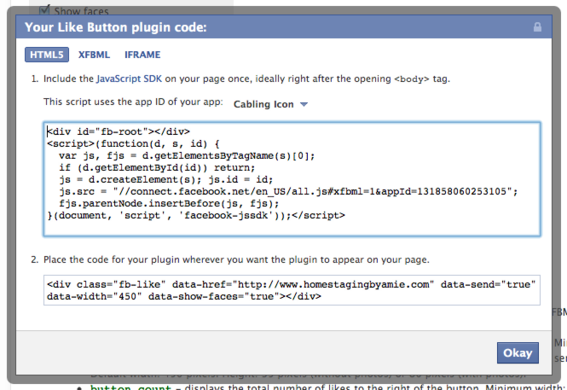Open the JavaScript SDK link

(x=129, y=79)
